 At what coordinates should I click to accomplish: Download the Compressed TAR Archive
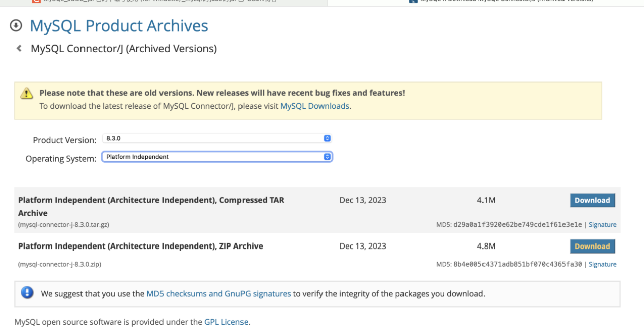[x=592, y=200]
